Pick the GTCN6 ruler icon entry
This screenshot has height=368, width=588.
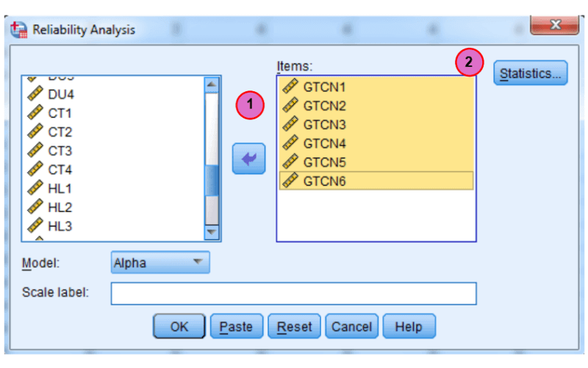(x=290, y=180)
